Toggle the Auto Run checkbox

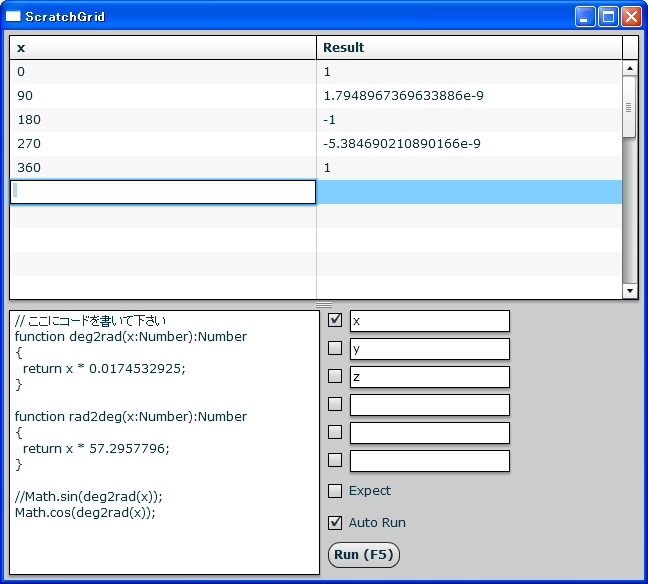click(x=335, y=522)
